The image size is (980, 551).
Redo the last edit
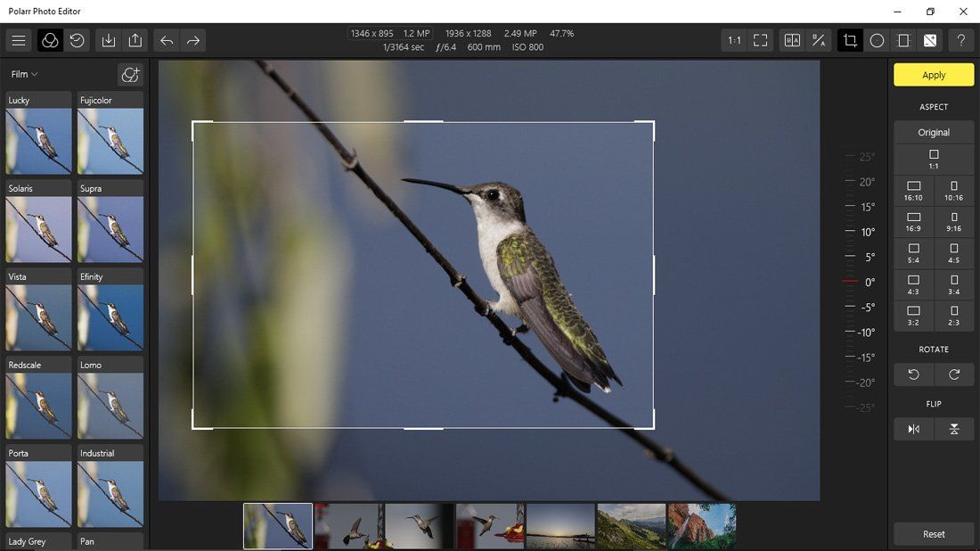[192, 40]
